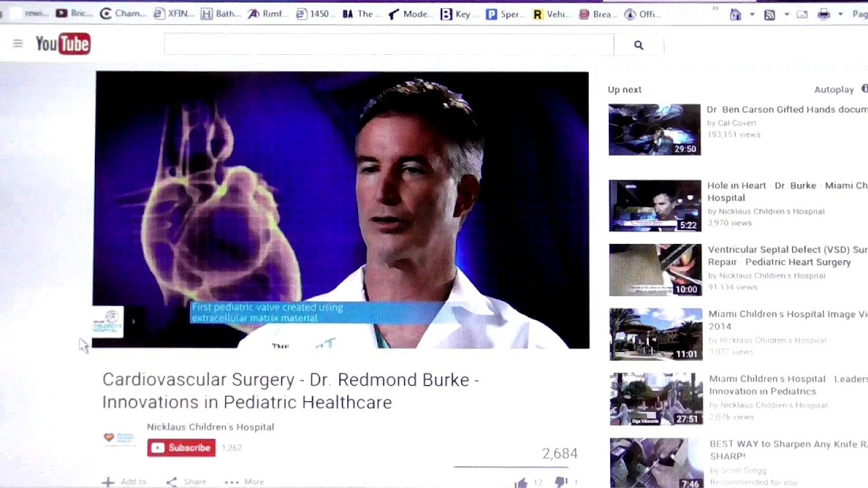Open the 'Brea...' favorites bar bookmark
The width and height of the screenshot is (868, 488).
(597, 14)
